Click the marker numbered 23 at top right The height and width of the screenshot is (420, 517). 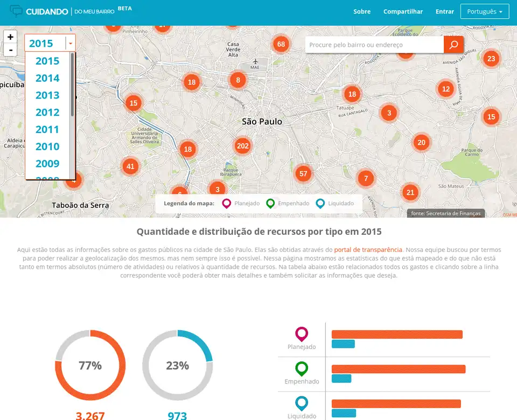coord(491,58)
